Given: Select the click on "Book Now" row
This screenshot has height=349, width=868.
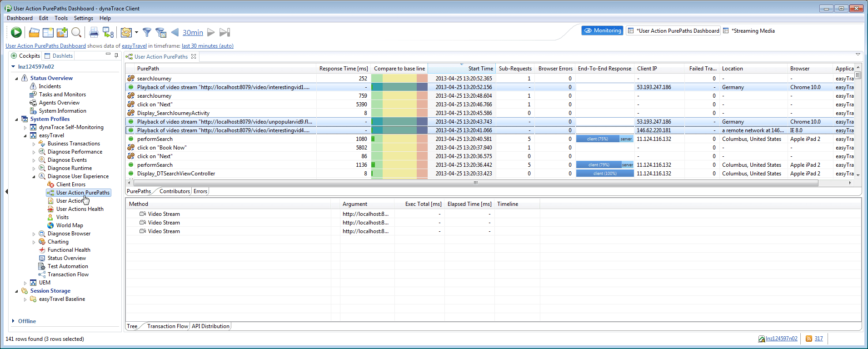Looking at the screenshot, I should 490,148.
